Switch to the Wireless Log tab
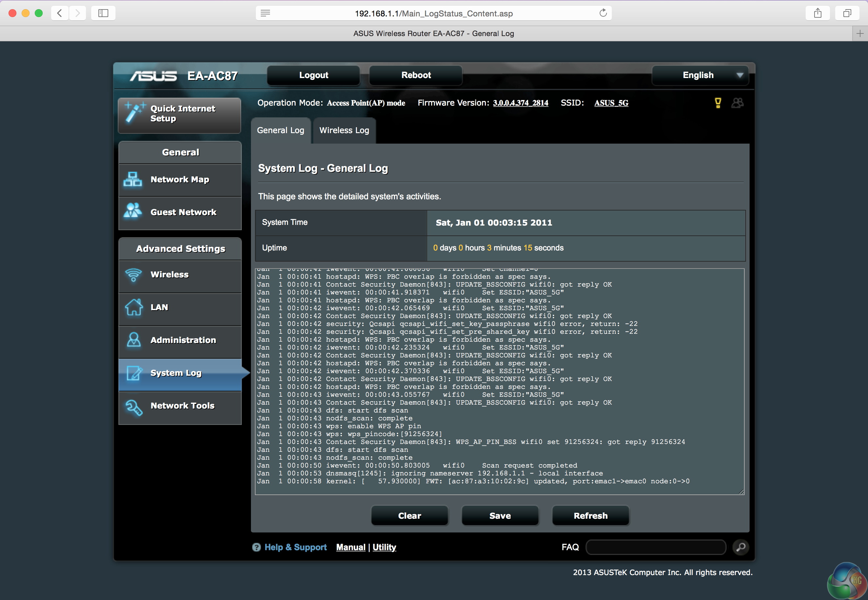 [344, 130]
